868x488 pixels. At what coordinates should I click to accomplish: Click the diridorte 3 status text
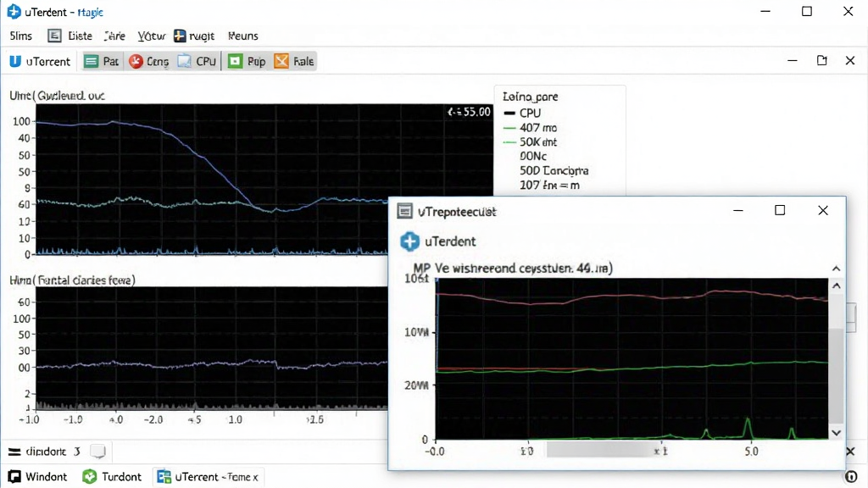pyautogui.click(x=53, y=452)
